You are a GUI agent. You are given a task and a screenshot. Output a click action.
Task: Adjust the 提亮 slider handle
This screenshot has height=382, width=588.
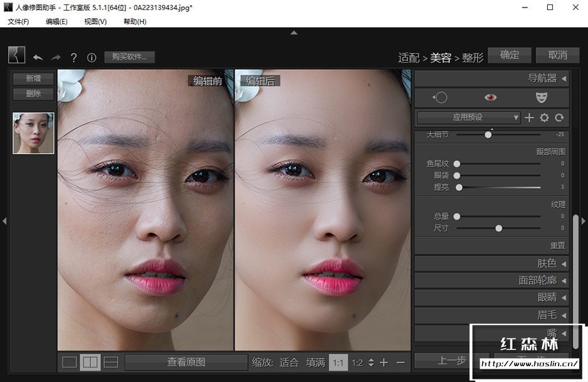(x=459, y=188)
